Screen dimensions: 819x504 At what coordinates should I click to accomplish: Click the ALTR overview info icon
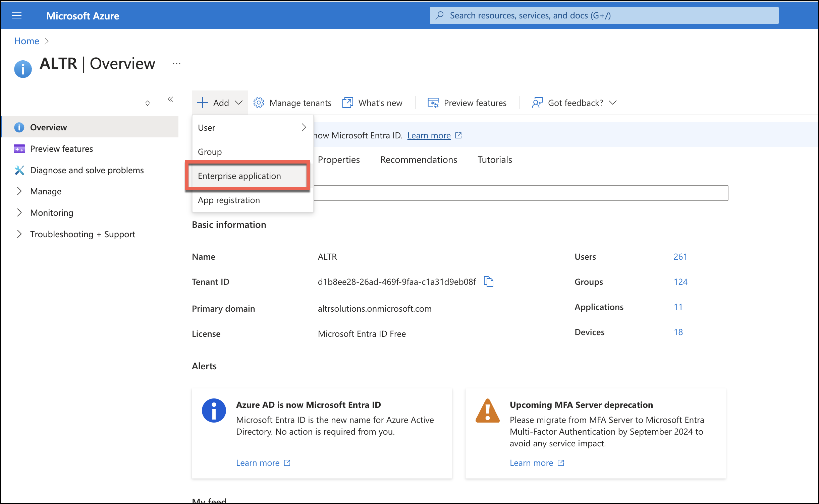click(x=23, y=69)
